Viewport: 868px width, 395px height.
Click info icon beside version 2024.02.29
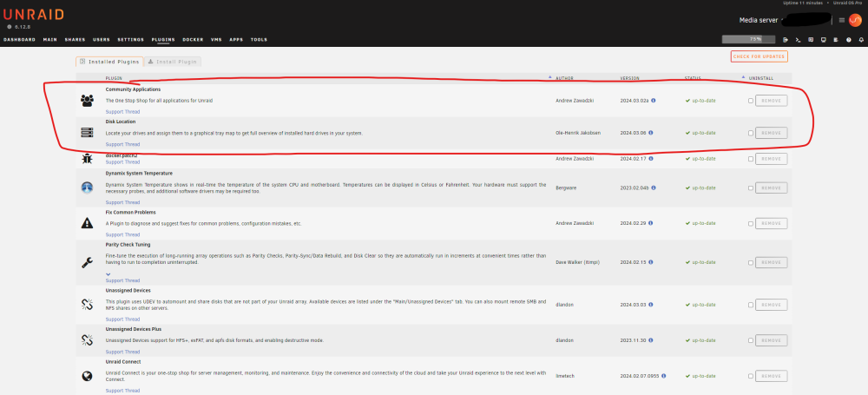pos(650,223)
